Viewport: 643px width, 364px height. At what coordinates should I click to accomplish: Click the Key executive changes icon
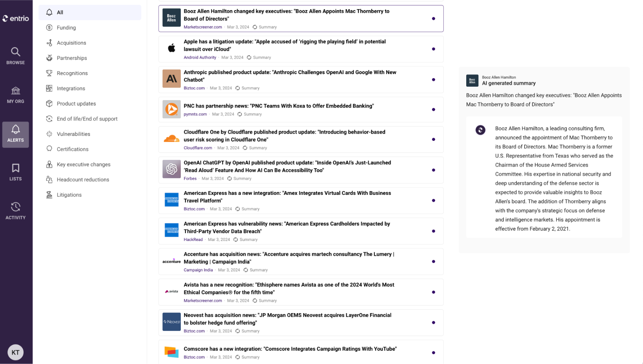tap(49, 164)
